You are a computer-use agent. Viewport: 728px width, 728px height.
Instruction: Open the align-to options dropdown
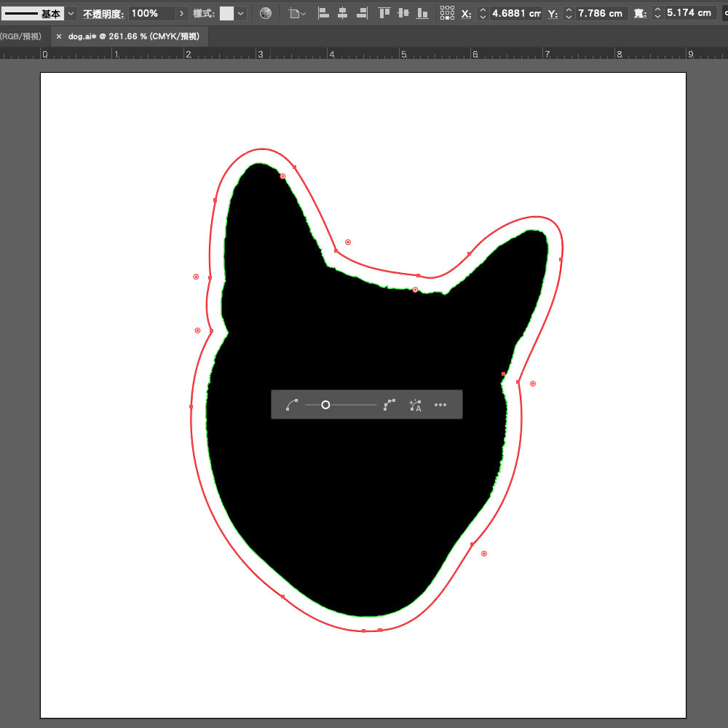(298, 13)
